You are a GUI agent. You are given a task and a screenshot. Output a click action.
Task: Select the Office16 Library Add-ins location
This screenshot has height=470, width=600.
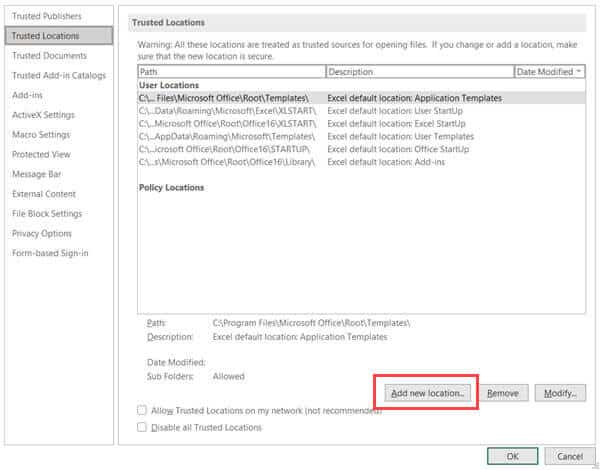point(230,162)
